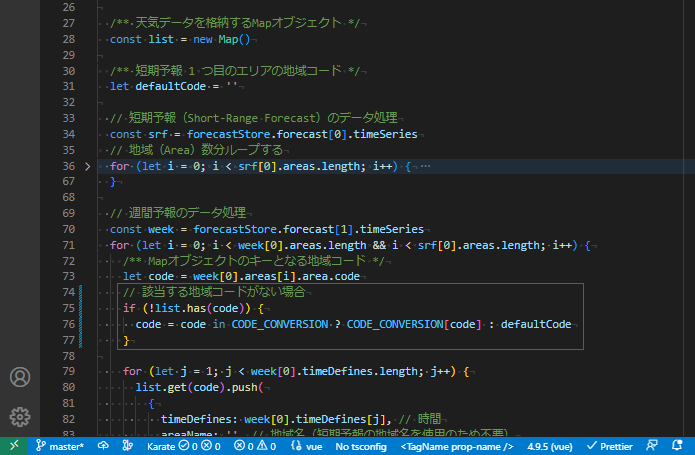Click line number 28 in the gutter
This screenshot has width=695, height=455.
click(69, 39)
